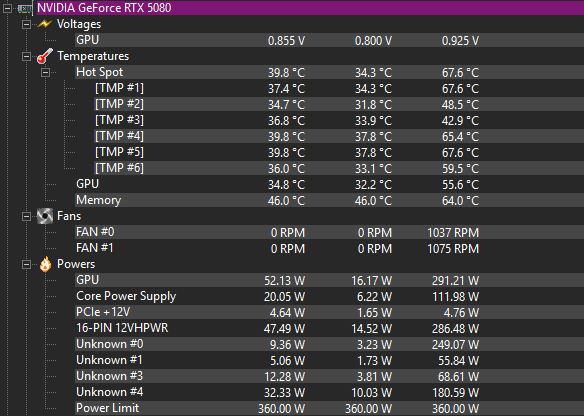The height and width of the screenshot is (416, 584).
Task: Click the FAN #0 max value 1037 RPM
Action: [453, 233]
